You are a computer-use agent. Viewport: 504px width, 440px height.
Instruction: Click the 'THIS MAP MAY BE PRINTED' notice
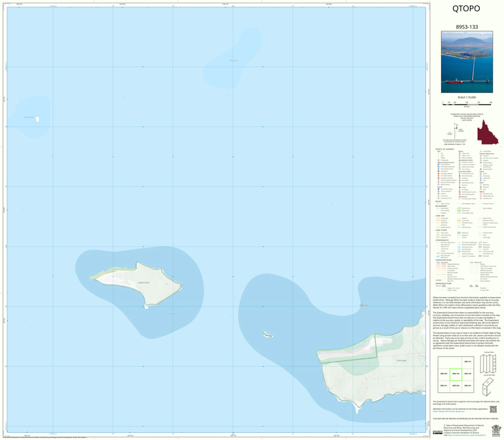(x=465, y=419)
